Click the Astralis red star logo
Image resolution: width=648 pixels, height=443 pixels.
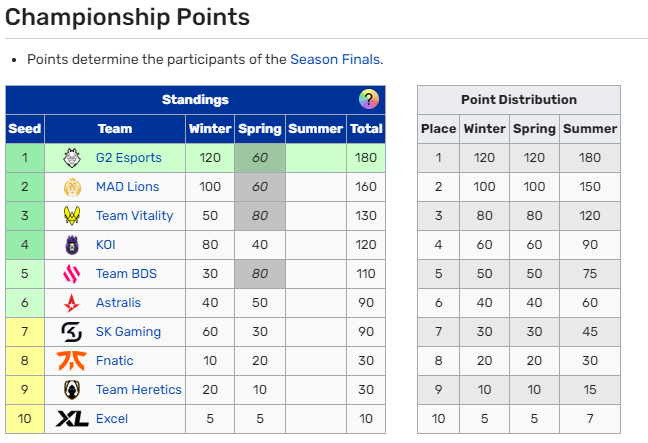(x=72, y=303)
